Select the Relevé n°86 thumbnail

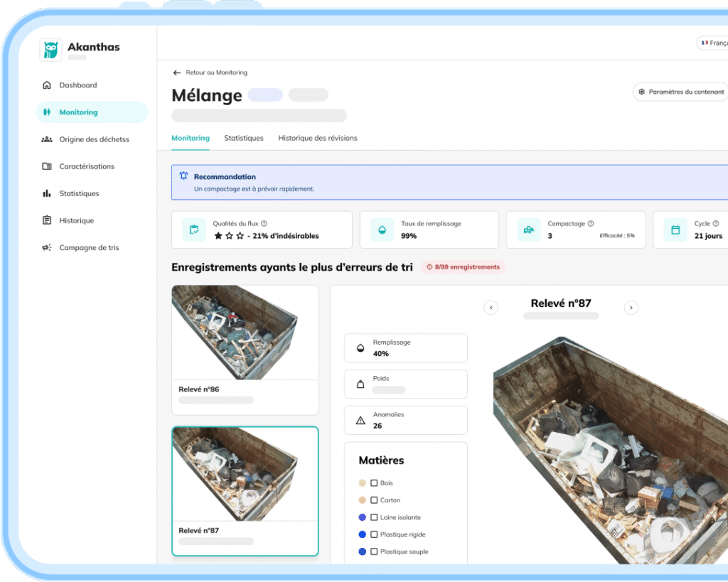[245, 350]
